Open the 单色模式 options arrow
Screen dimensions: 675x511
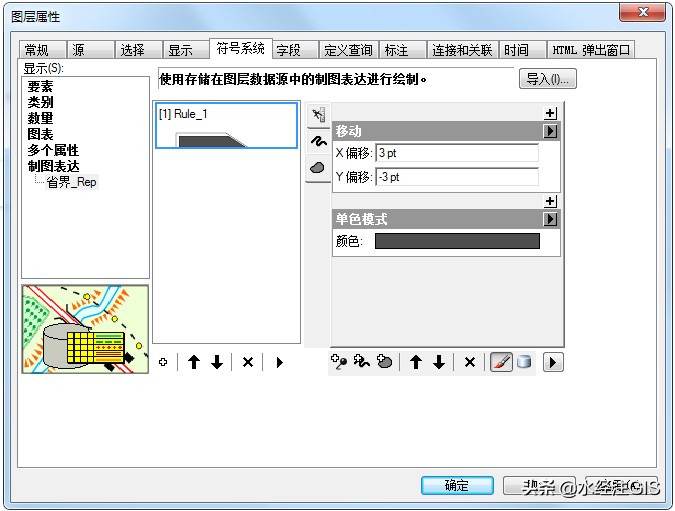click(x=550, y=219)
